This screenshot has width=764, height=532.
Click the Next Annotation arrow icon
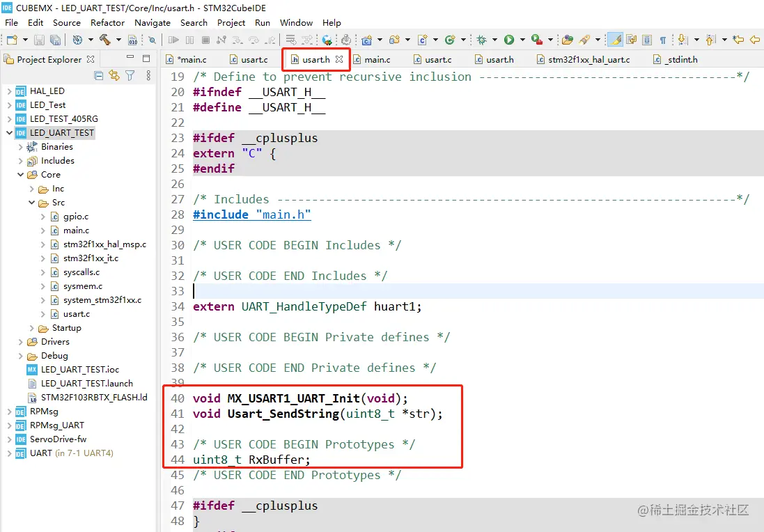[x=683, y=40]
